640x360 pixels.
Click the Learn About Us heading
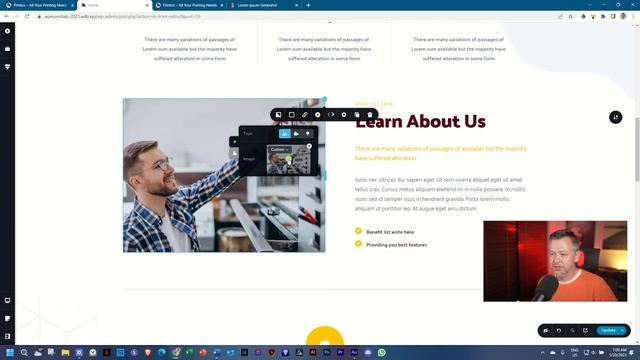(420, 122)
